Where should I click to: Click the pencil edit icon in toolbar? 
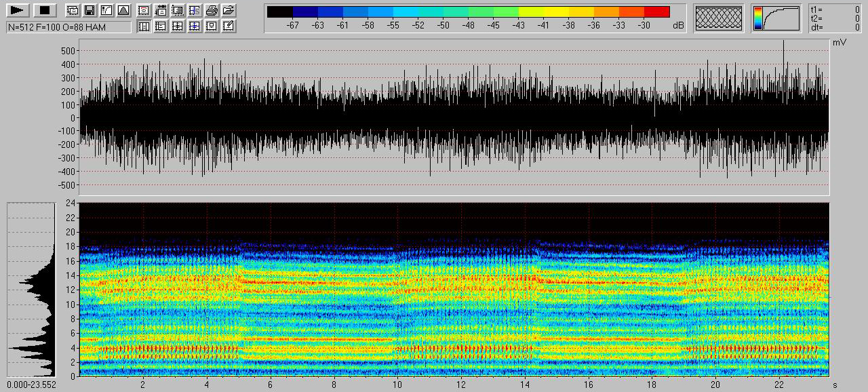click(229, 26)
